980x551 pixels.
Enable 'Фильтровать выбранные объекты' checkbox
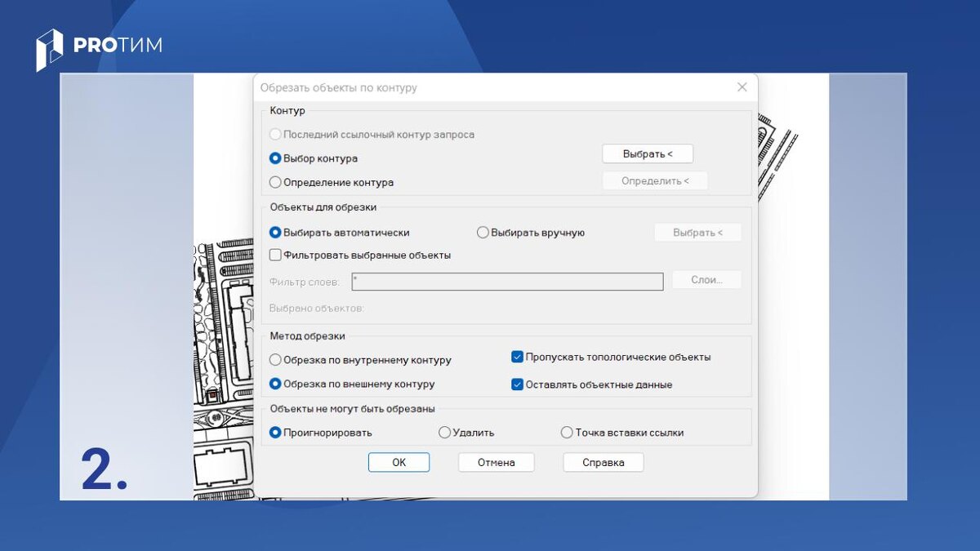pyautogui.click(x=275, y=255)
